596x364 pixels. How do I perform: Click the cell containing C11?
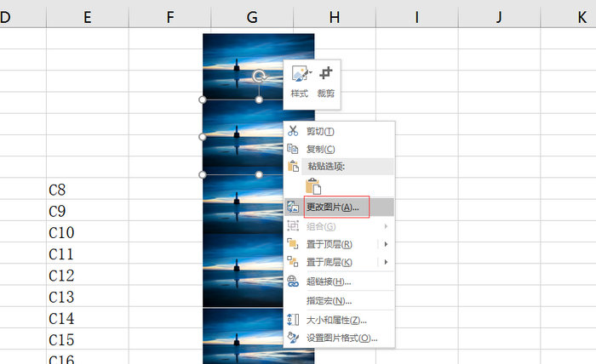(x=88, y=253)
